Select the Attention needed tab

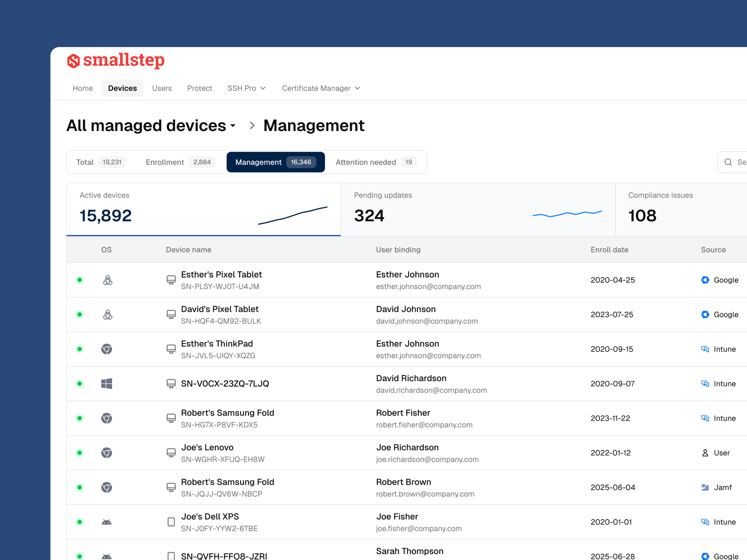coord(376,162)
